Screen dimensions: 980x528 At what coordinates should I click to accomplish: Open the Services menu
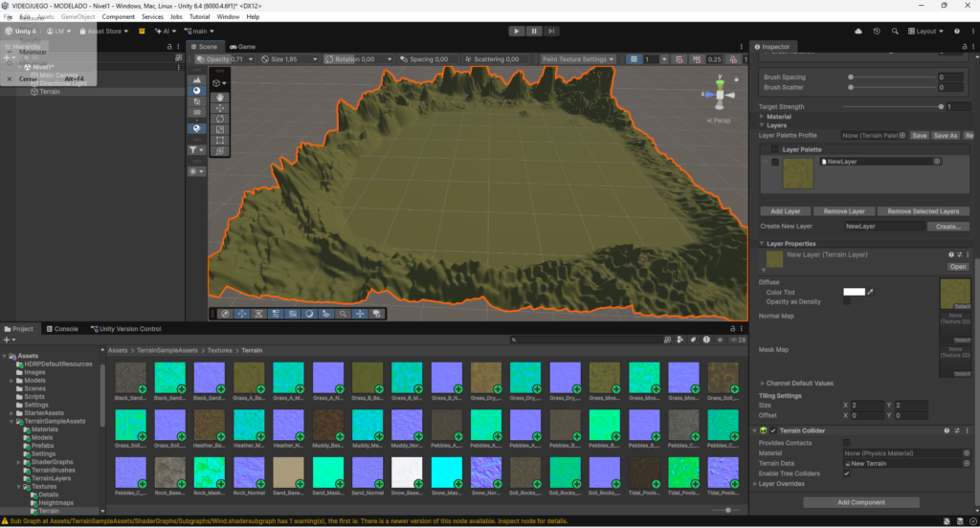pos(152,17)
